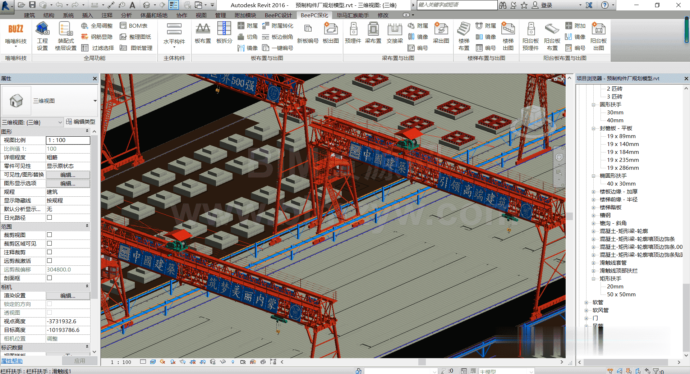Click 编辑 button for 渲染设置
The width and height of the screenshot is (690, 374).
click(x=68, y=295)
